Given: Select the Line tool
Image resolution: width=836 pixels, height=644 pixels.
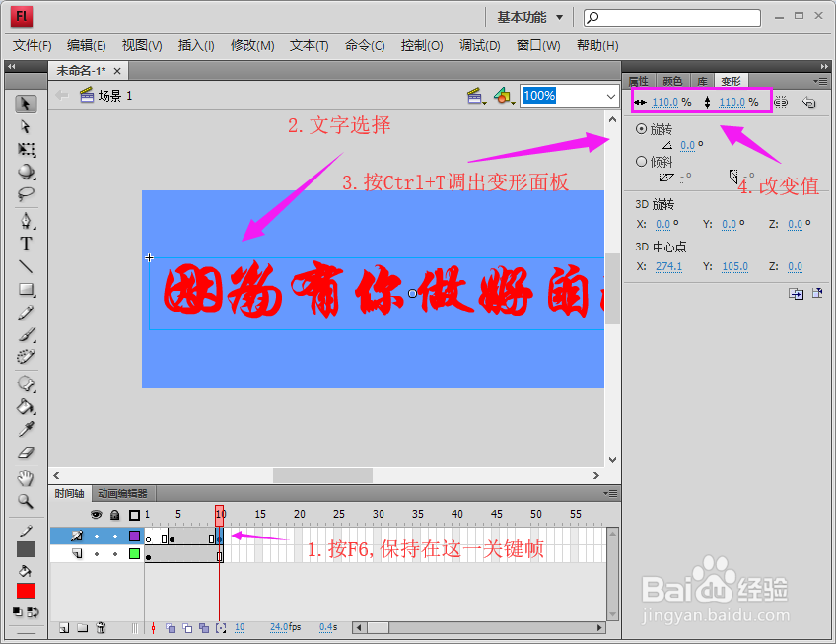Looking at the screenshot, I should point(26,266).
